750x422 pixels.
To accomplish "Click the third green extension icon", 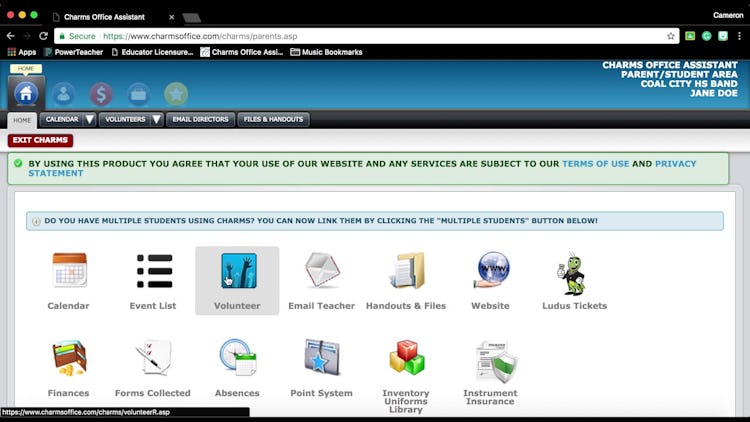I will pyautogui.click(x=723, y=36).
